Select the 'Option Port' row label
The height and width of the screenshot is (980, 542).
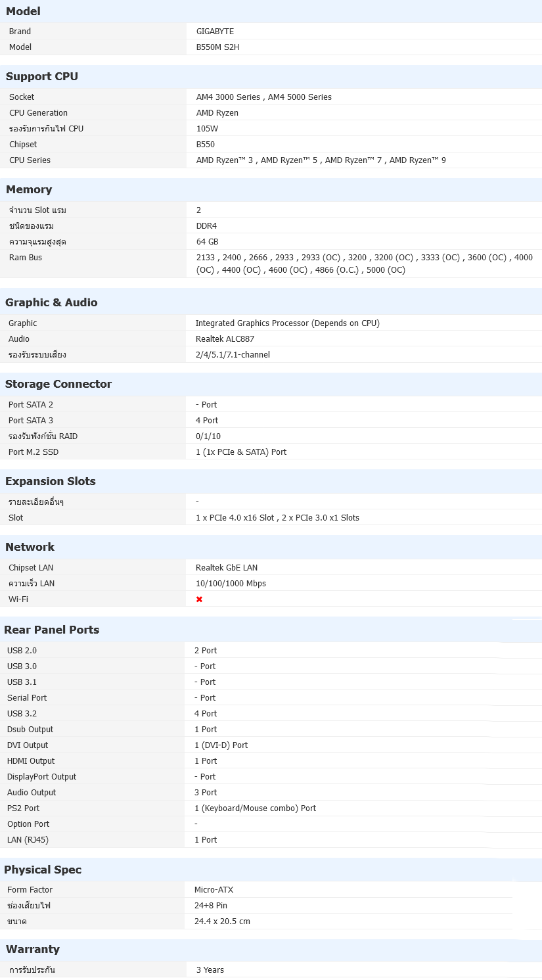coord(28,824)
